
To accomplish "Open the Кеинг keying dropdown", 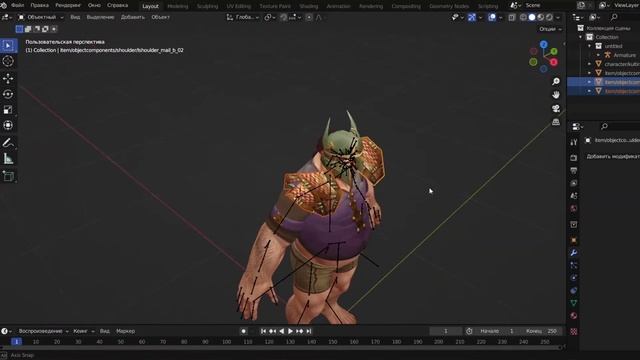I will (x=83, y=331).
